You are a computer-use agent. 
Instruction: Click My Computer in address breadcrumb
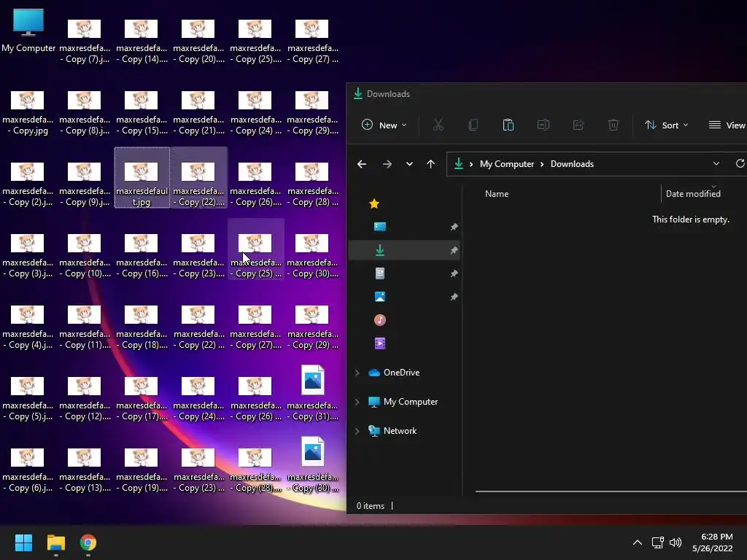507,164
